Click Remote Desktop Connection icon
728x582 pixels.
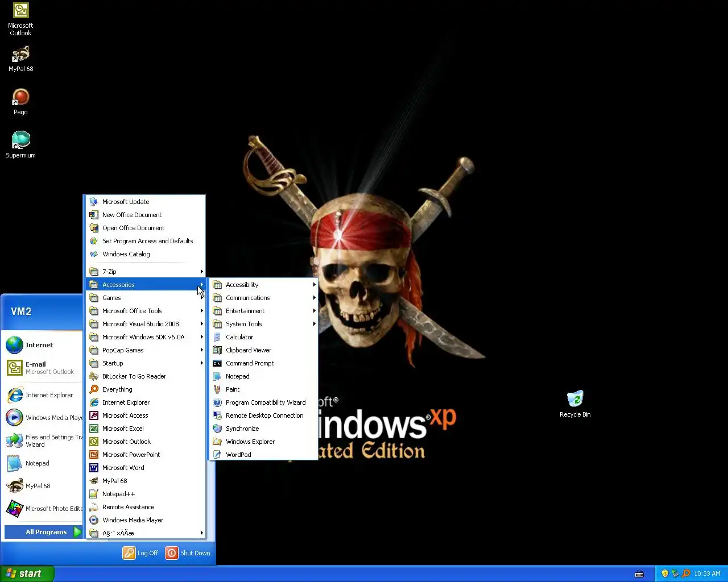tap(217, 415)
